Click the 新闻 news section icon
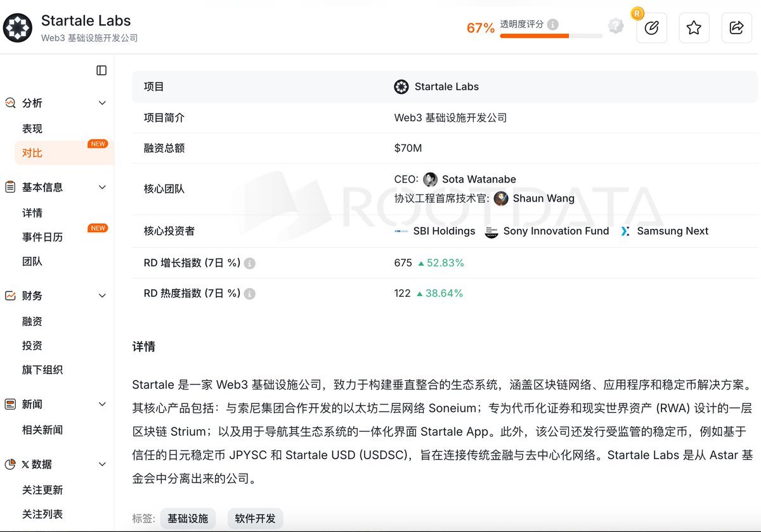761x532 pixels. pyautogui.click(x=10, y=404)
